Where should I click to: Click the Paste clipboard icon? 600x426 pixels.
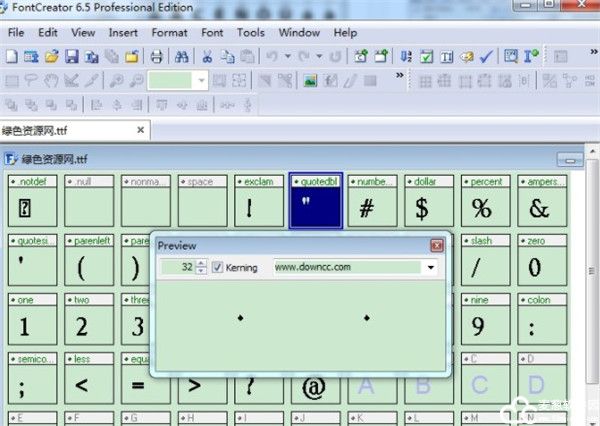point(248,57)
